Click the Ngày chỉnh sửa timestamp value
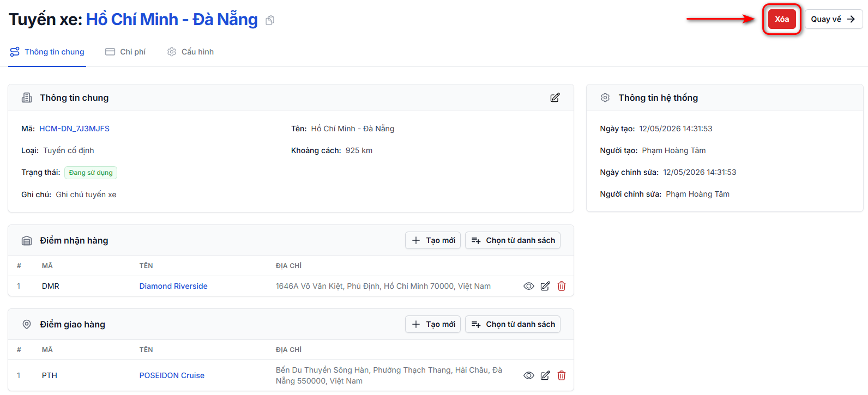The width and height of the screenshot is (868, 395). coord(700,172)
